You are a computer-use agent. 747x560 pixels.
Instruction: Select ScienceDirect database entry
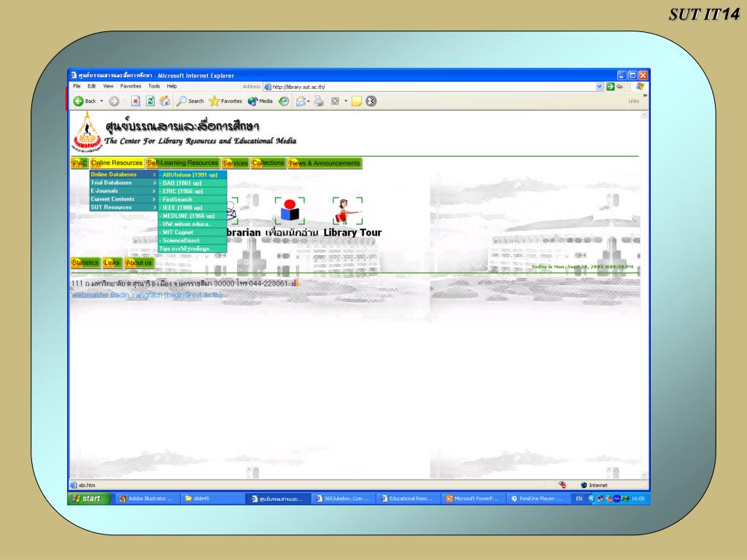(x=193, y=241)
